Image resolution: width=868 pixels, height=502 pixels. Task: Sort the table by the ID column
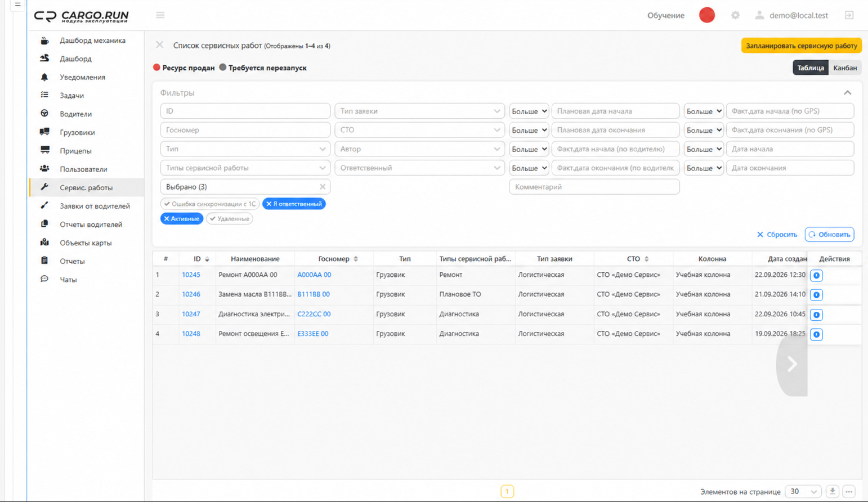click(x=207, y=259)
